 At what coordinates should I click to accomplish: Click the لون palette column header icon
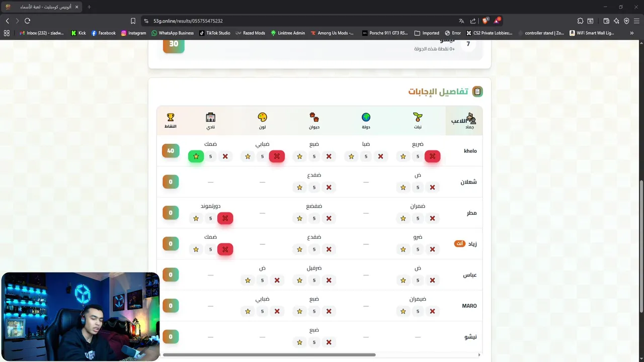(262, 117)
